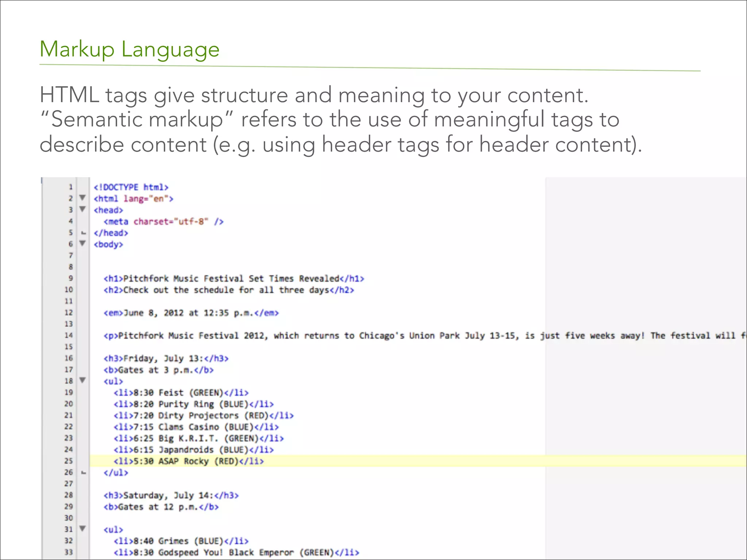Click line number 1 in the gutter
This screenshot has height=560, width=747.
tap(71, 187)
